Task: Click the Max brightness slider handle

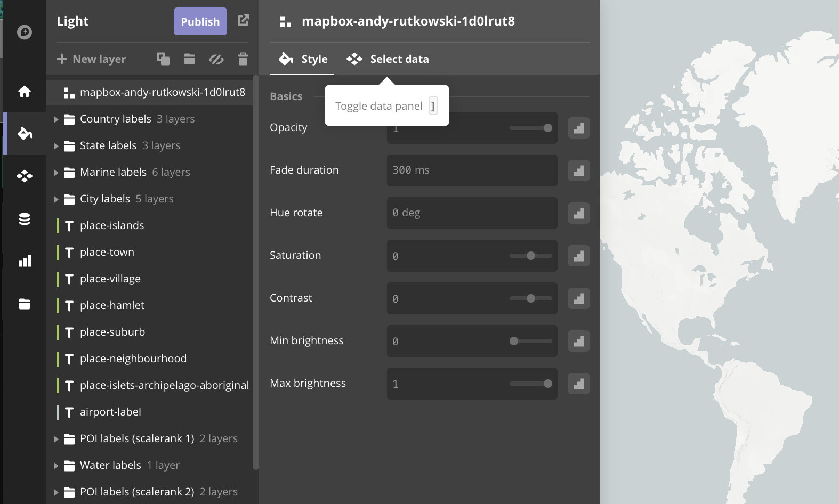Action: pyautogui.click(x=548, y=384)
